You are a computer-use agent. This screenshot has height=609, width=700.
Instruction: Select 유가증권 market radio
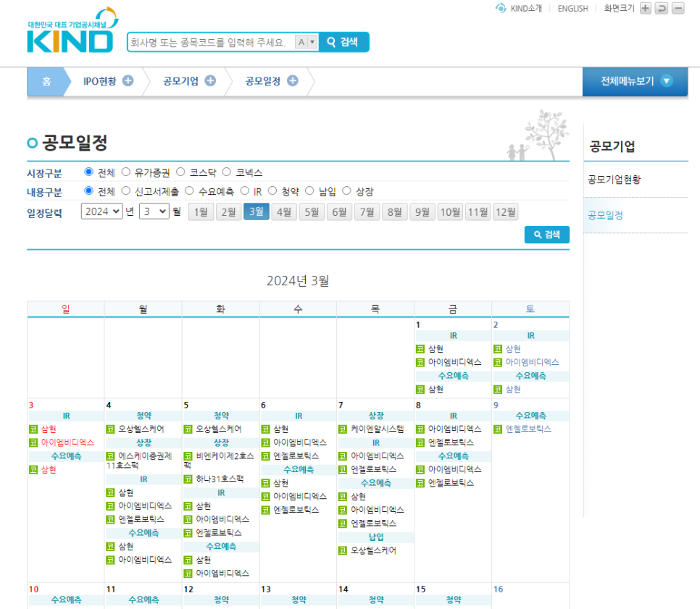pyautogui.click(x=126, y=172)
